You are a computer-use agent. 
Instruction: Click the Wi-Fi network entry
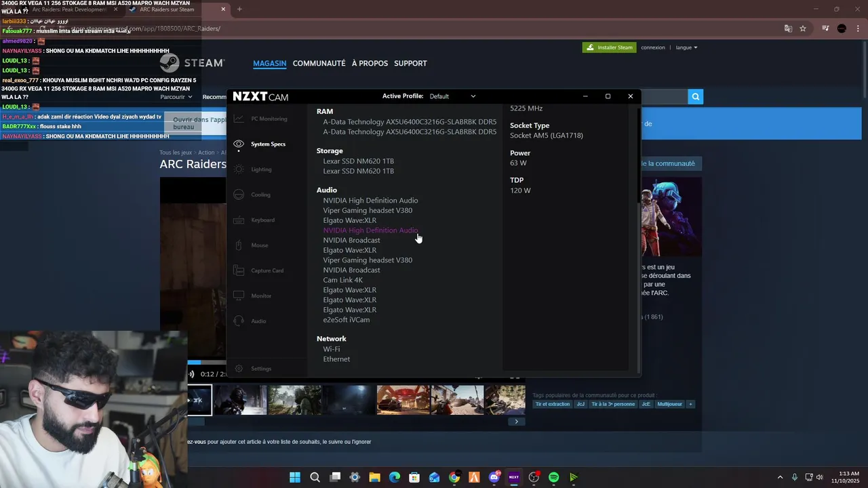click(332, 349)
